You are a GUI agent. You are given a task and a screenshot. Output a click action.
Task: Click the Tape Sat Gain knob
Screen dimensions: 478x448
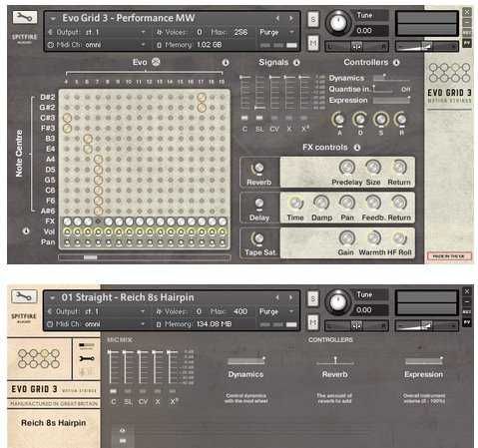pyautogui.click(x=347, y=238)
